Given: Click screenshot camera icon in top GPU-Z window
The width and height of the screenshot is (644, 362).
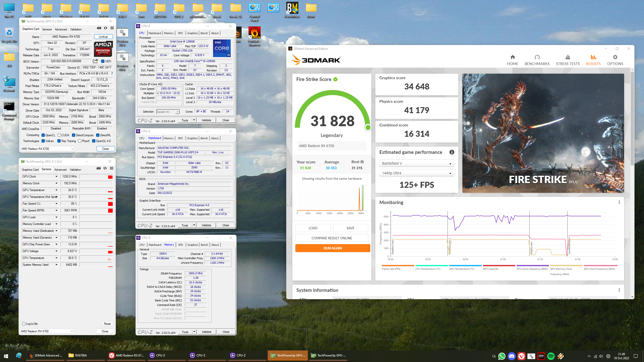Looking at the screenshot, I should 99,28.
